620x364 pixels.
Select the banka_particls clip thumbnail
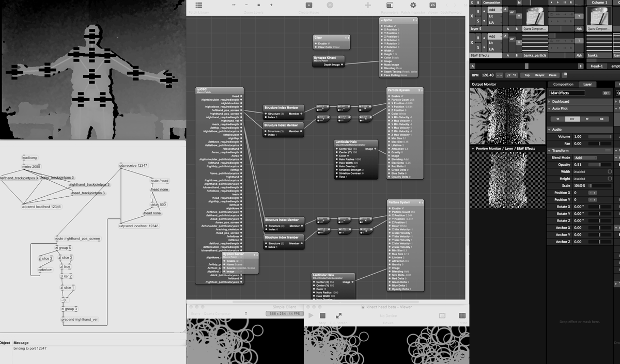coord(535,42)
